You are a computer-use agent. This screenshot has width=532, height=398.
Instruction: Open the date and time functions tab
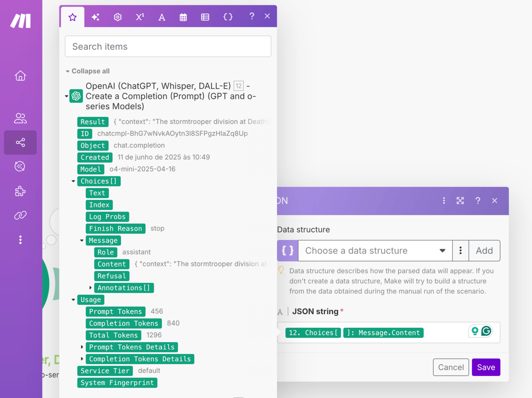(x=183, y=17)
